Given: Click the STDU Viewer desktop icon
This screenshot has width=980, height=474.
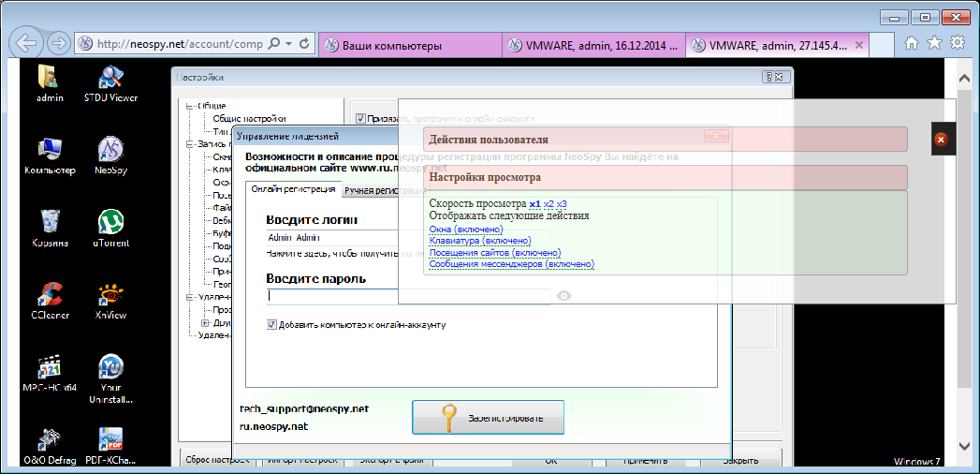Looking at the screenshot, I should click(x=110, y=82).
